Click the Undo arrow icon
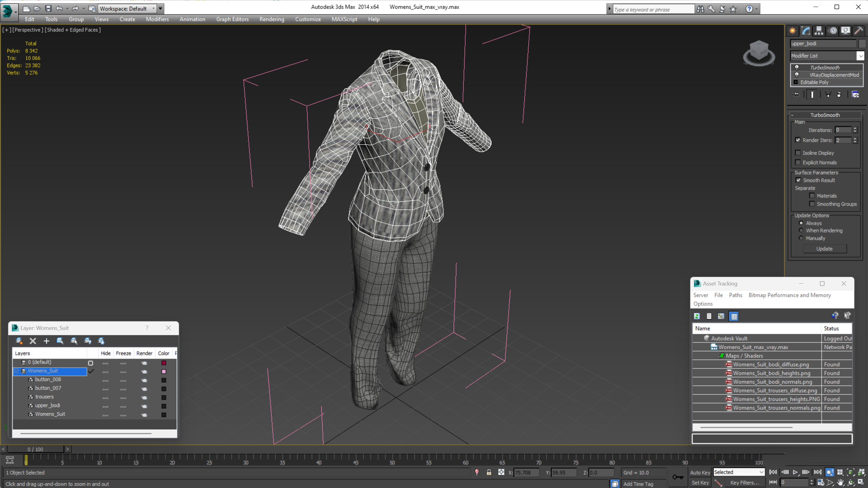 59,9
